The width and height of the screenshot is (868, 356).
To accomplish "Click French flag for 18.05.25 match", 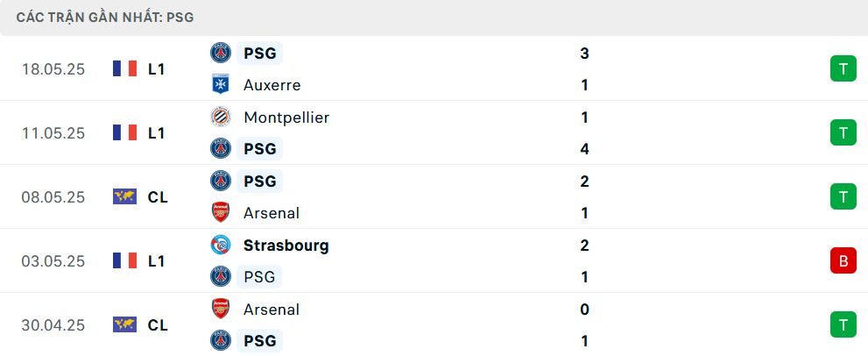I will pos(124,68).
